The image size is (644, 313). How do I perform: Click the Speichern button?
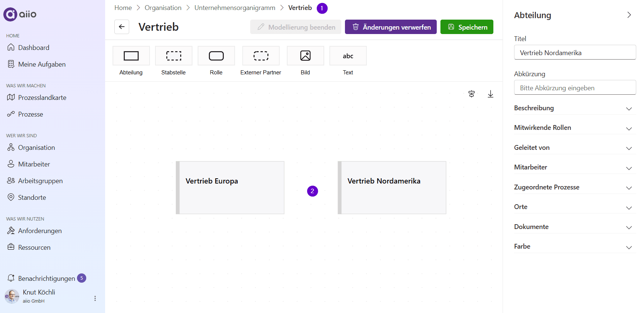467,27
